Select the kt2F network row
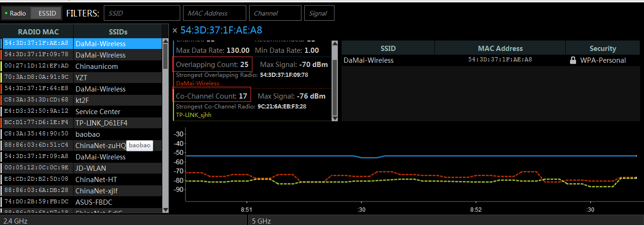This screenshot has width=644, height=225. [x=82, y=100]
